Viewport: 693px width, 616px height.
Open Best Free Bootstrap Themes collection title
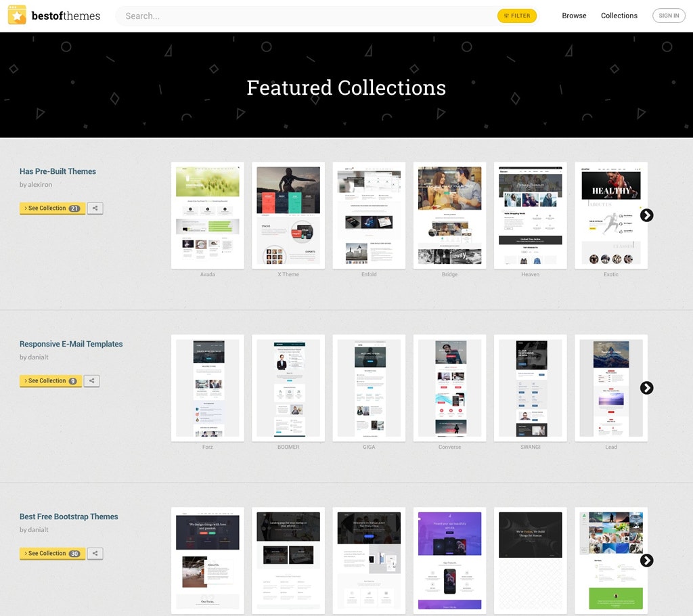68,516
